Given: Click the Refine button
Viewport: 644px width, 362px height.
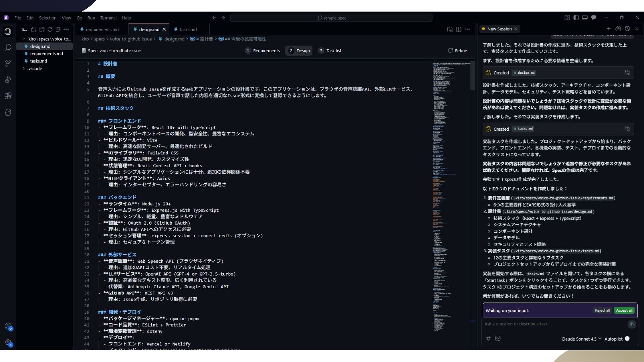Looking at the screenshot, I should [457, 51].
